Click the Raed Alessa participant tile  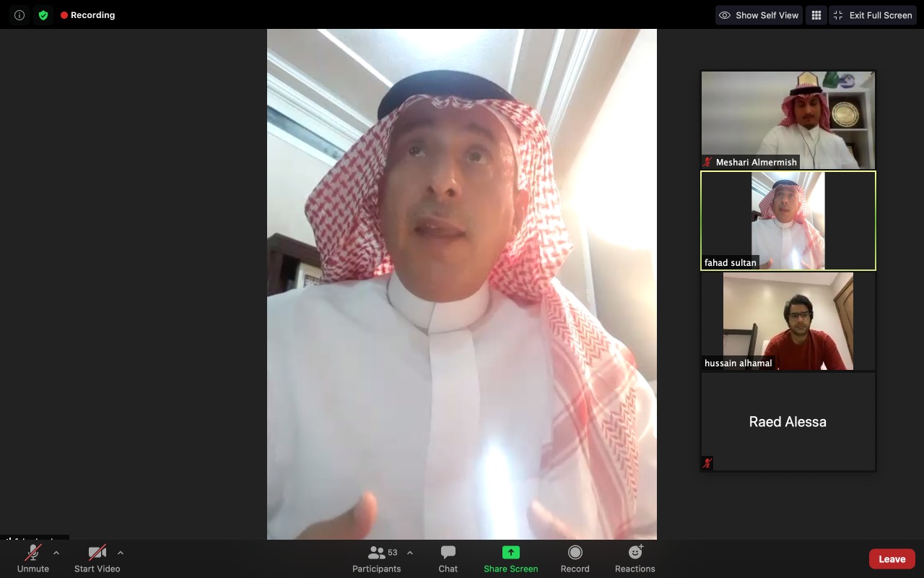coord(788,422)
